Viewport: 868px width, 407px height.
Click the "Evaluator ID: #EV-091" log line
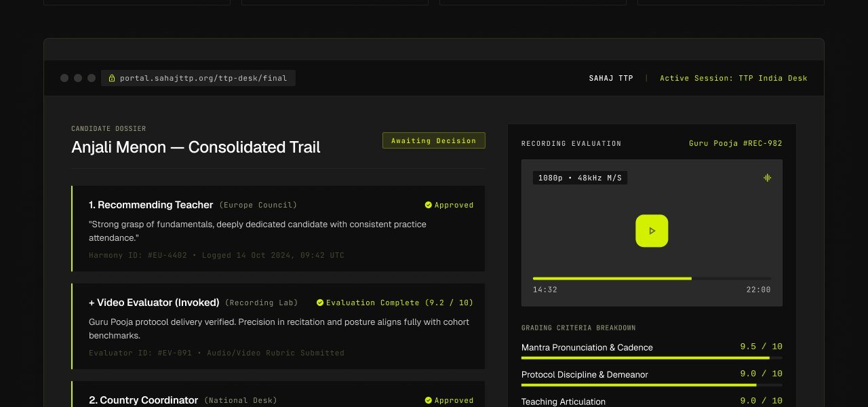coord(216,353)
